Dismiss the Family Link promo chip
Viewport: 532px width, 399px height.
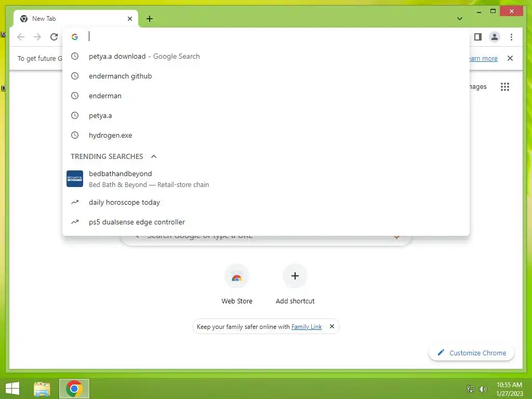[332, 326]
